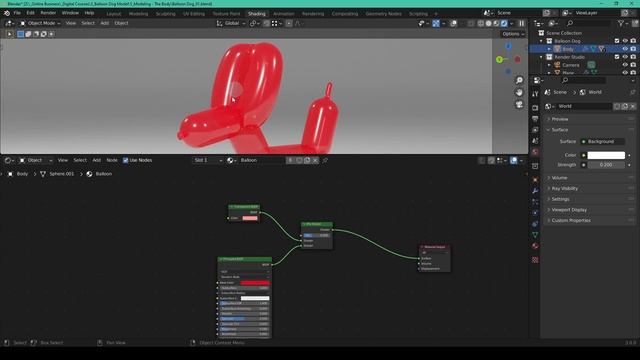Click the green Y axis gizmo
The height and width of the screenshot is (360, 640).
coord(499,60)
